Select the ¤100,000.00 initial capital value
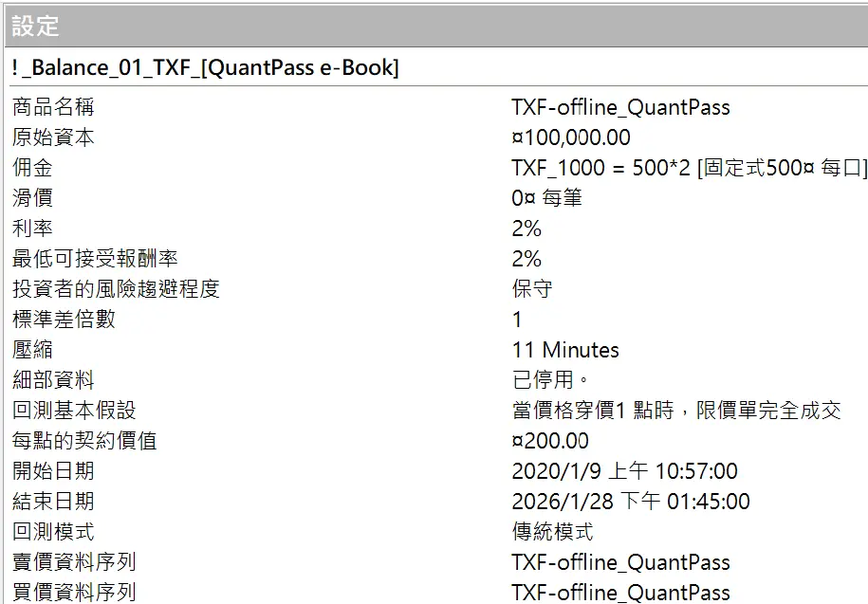 point(569,137)
